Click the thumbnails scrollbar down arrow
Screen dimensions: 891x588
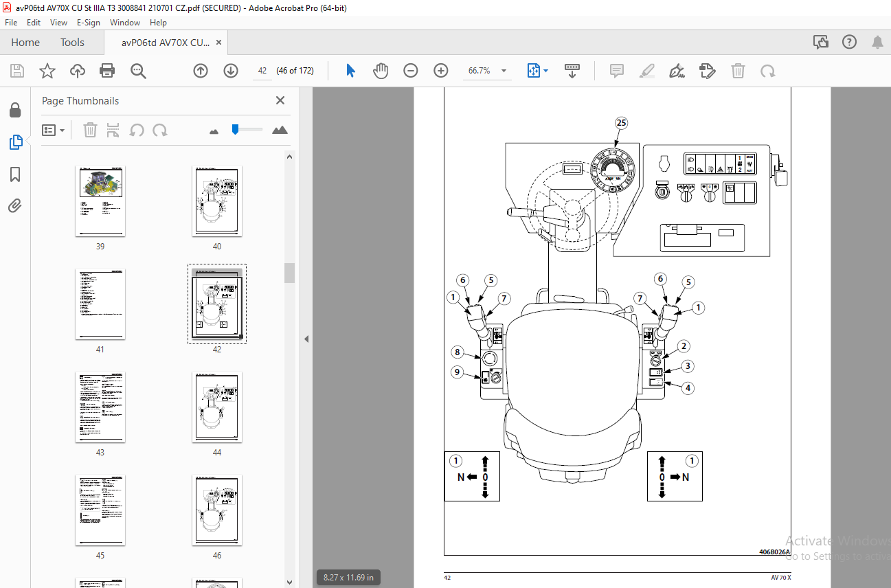pyautogui.click(x=290, y=583)
